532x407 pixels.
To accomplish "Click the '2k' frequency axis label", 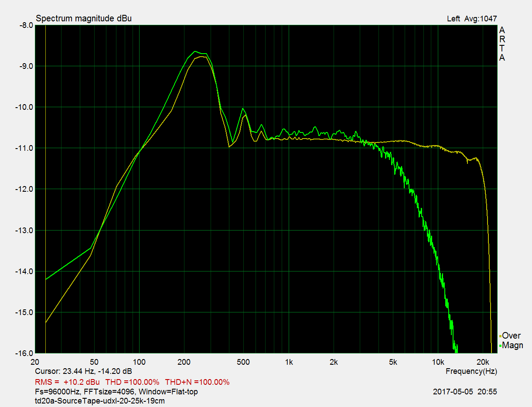I will (x=334, y=362).
